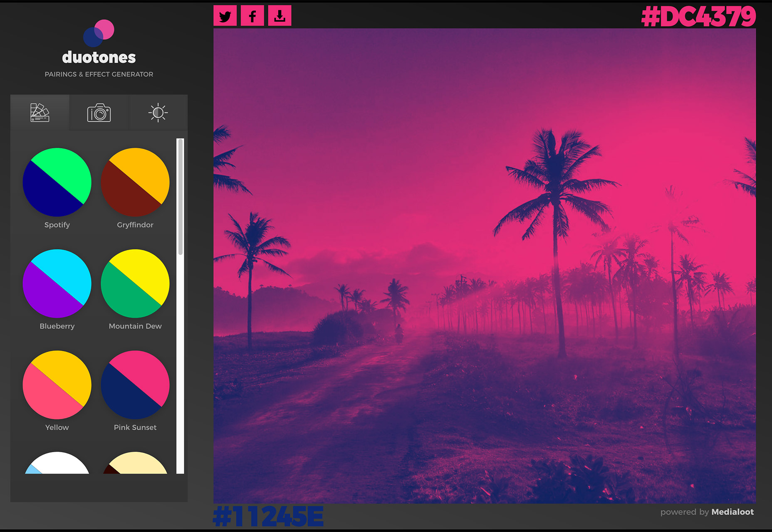Select the partially visible white swatch
This screenshot has width=772, height=532.
(x=57, y=463)
